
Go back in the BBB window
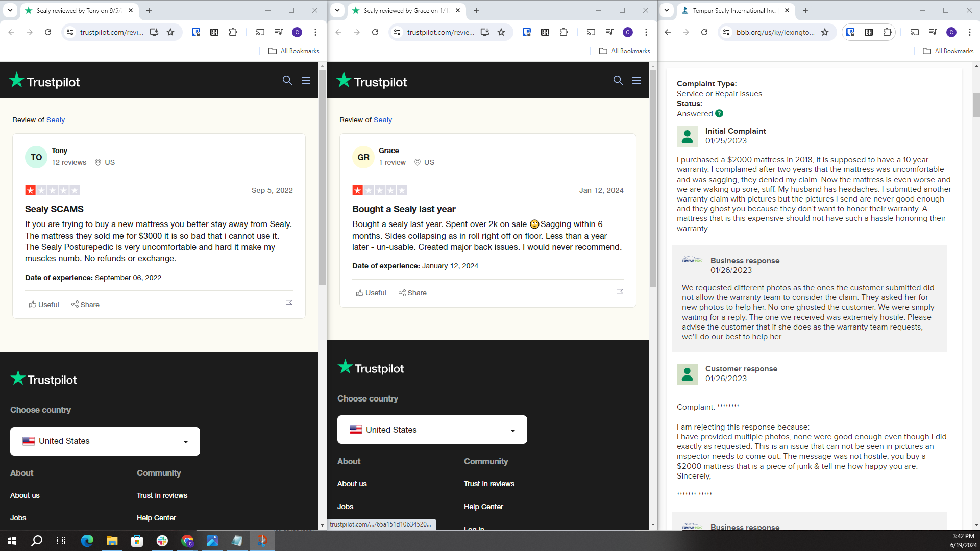(x=668, y=32)
